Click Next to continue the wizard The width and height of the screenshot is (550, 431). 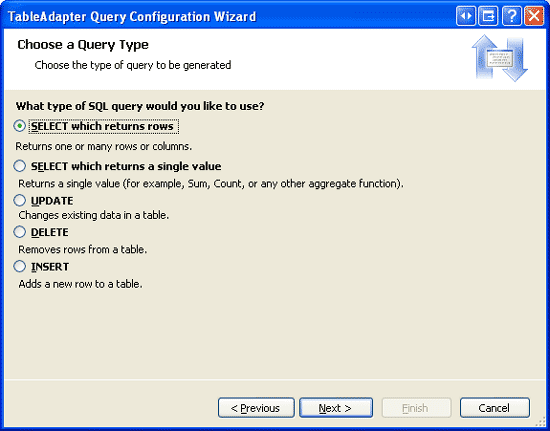coord(336,408)
